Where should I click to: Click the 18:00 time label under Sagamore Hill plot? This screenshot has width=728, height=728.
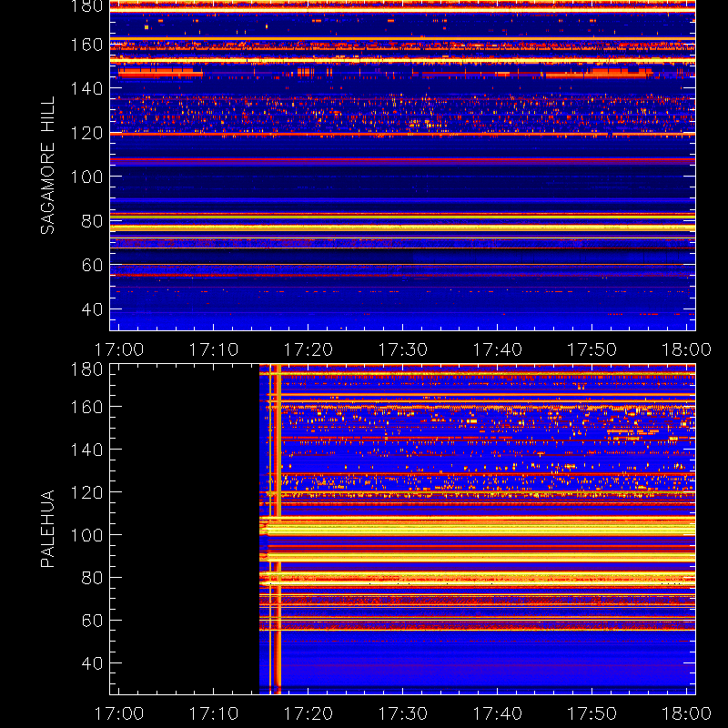[687, 349]
